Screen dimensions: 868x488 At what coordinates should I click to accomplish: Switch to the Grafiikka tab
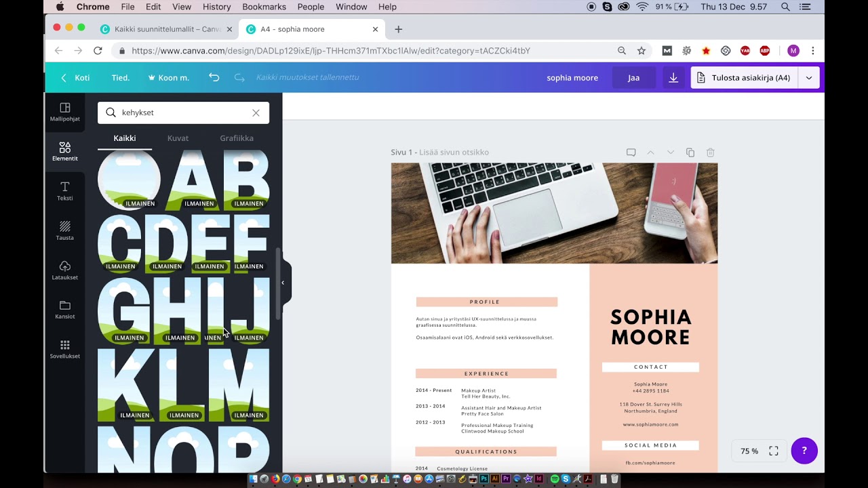237,138
